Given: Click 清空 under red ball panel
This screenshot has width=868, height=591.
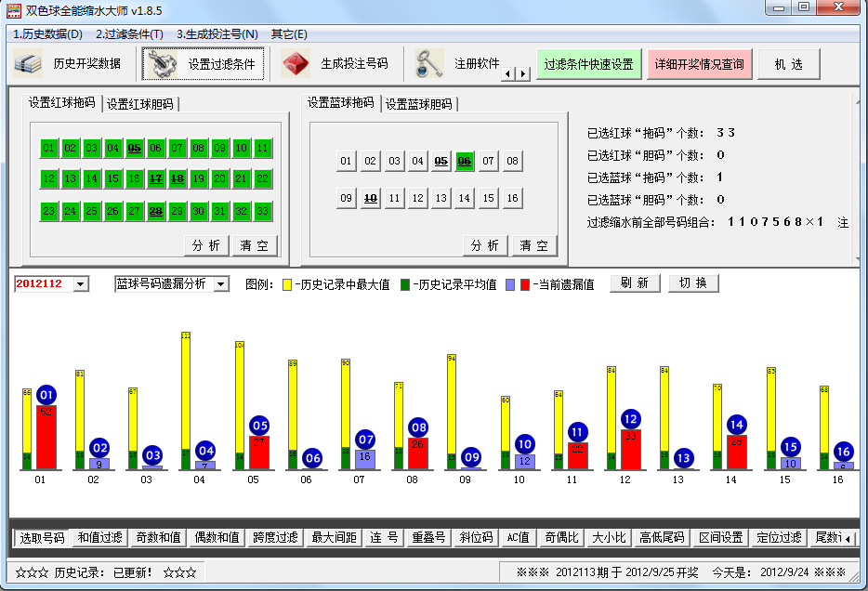Looking at the screenshot, I should pos(254,245).
